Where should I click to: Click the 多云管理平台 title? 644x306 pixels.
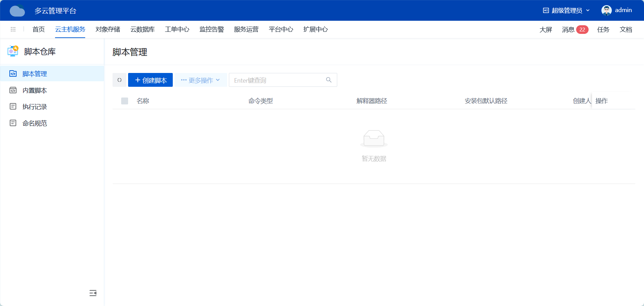tap(55, 11)
